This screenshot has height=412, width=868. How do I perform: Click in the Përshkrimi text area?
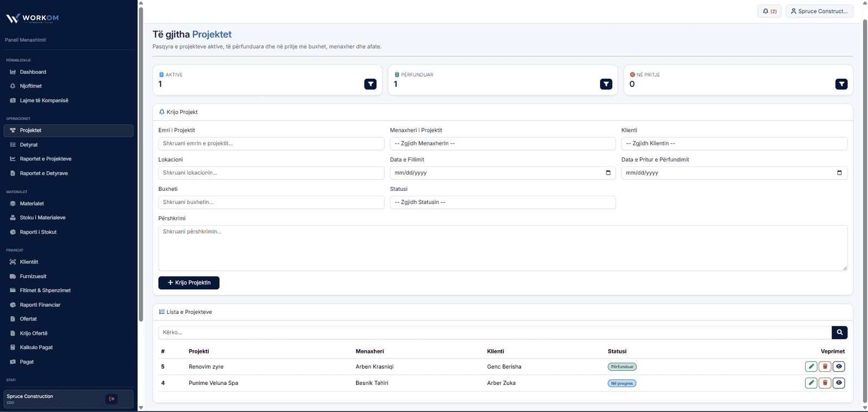pyautogui.click(x=503, y=248)
